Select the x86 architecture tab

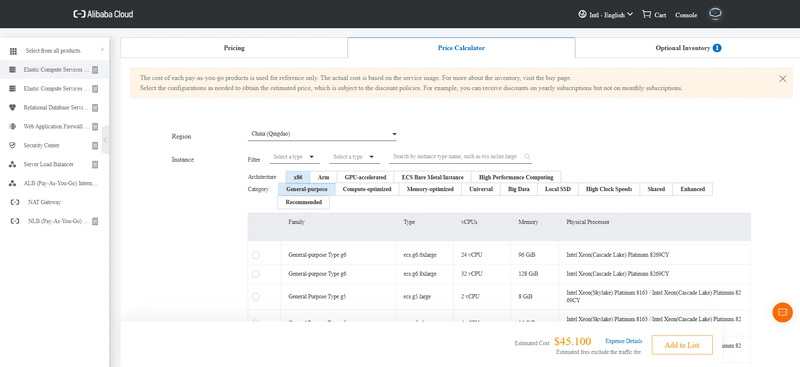[298, 177]
